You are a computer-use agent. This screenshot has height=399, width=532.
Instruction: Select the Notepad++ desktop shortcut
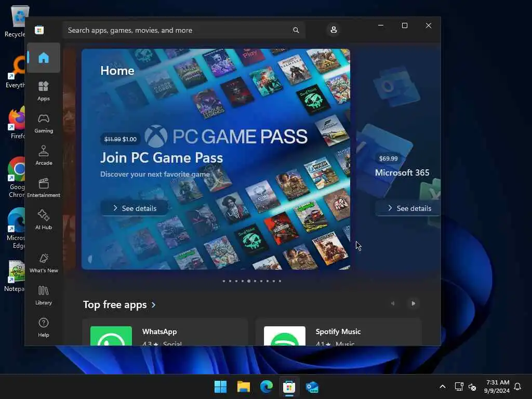[x=14, y=276]
